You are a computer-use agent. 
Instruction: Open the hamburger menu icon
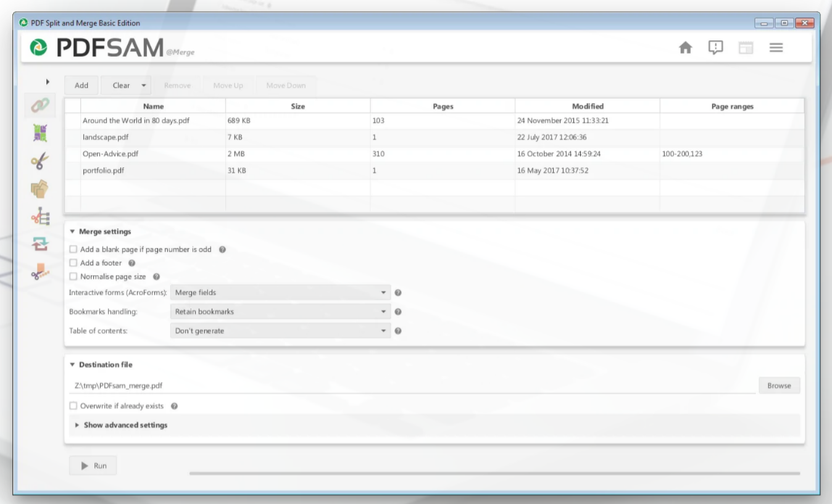tap(776, 48)
